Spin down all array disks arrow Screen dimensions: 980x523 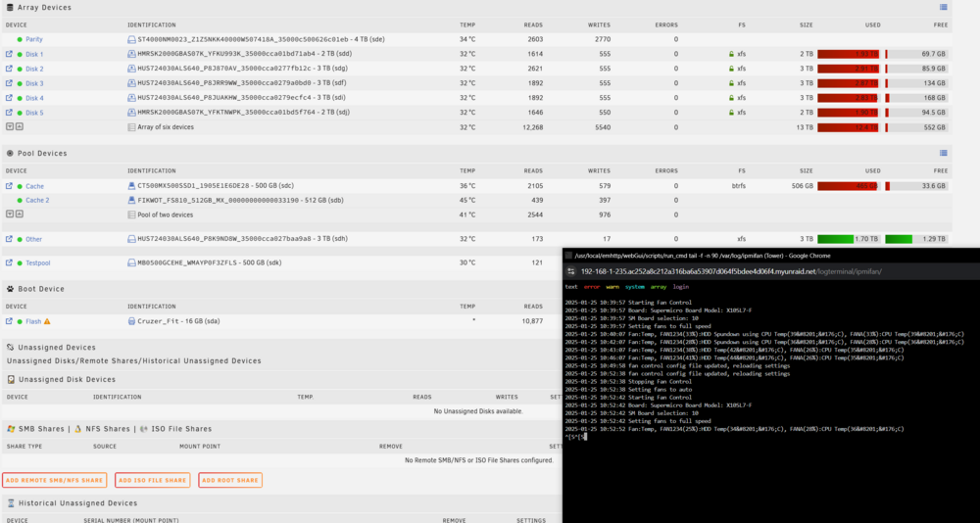coord(10,127)
